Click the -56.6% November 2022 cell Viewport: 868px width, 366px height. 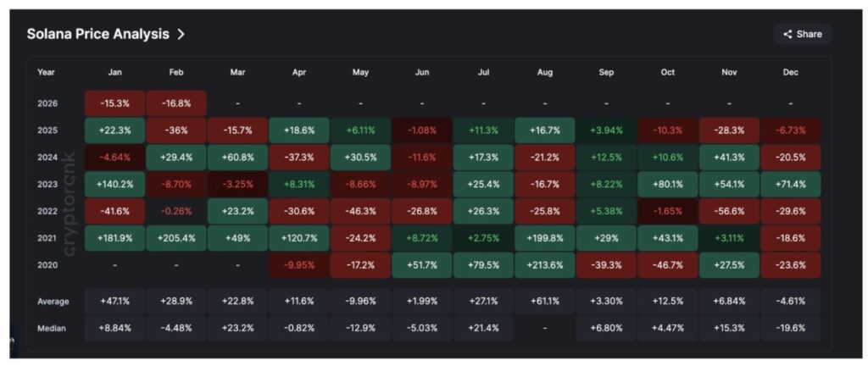(x=730, y=211)
